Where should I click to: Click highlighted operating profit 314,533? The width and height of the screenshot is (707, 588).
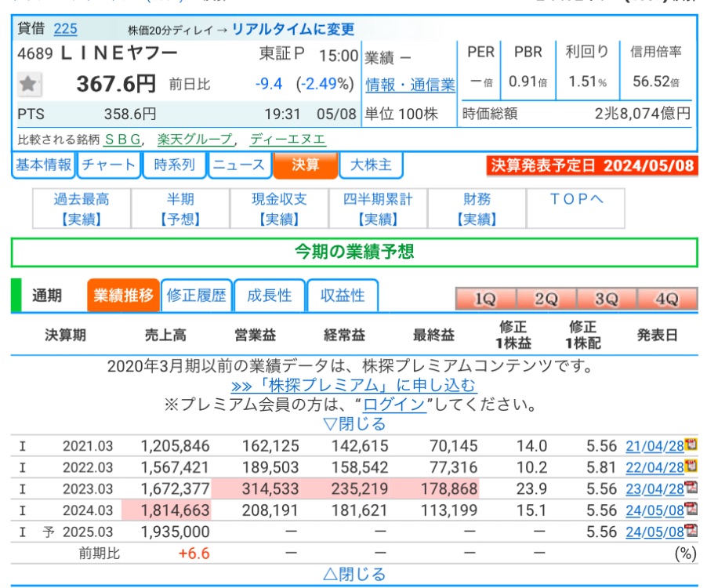point(270,488)
